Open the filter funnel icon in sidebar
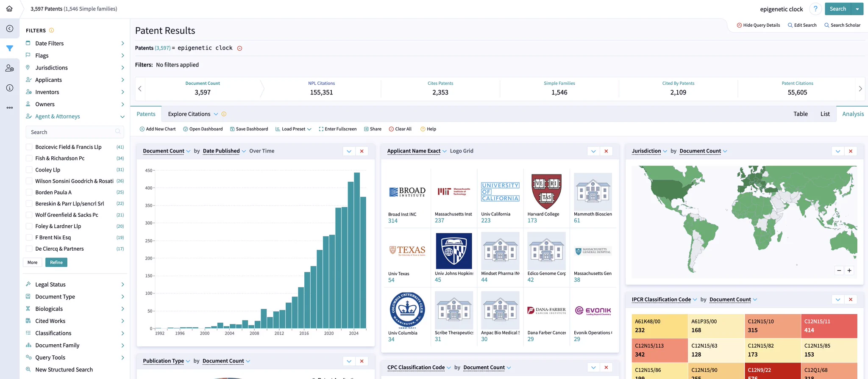Viewport: 868px width, 379px height. click(x=10, y=48)
